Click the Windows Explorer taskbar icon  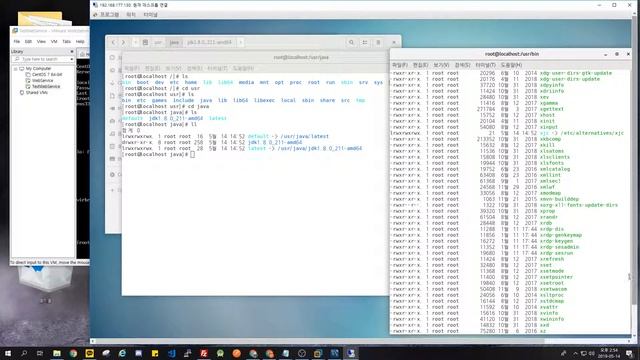point(57,353)
